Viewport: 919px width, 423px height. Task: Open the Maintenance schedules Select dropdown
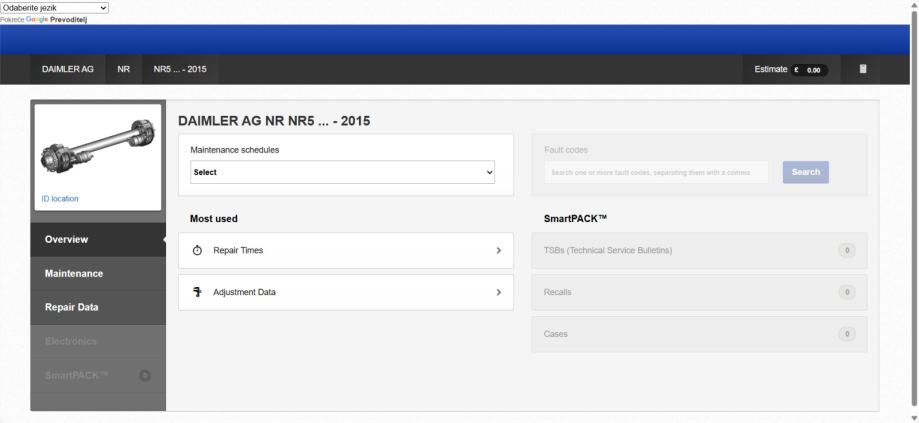342,172
